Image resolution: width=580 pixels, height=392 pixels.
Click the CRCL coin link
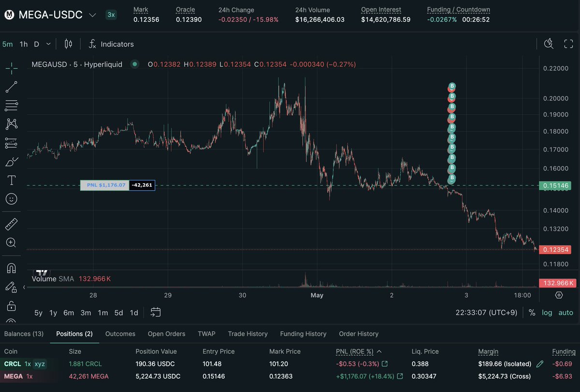coord(13,363)
